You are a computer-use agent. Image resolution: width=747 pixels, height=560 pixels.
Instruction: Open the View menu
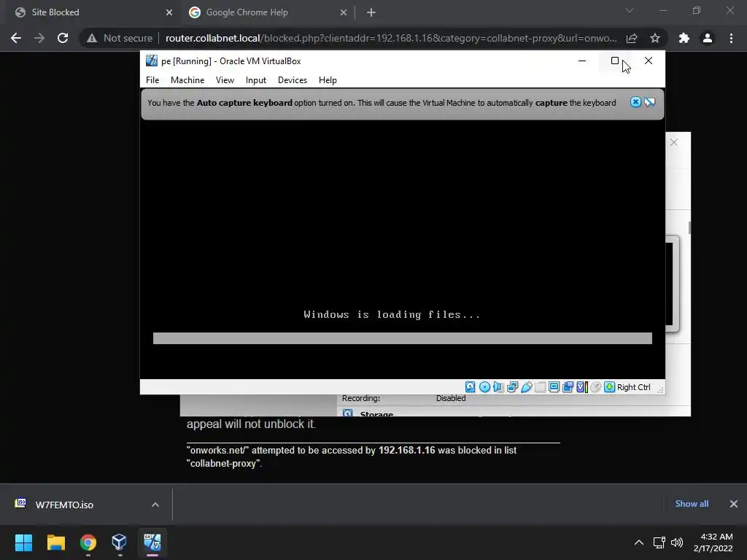tap(225, 80)
